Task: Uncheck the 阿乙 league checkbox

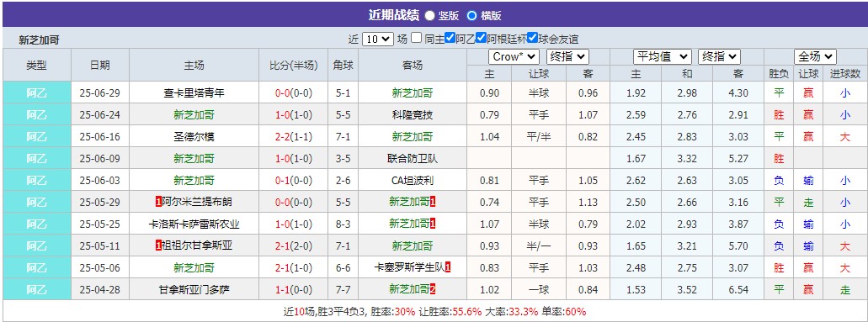Action: (450, 38)
